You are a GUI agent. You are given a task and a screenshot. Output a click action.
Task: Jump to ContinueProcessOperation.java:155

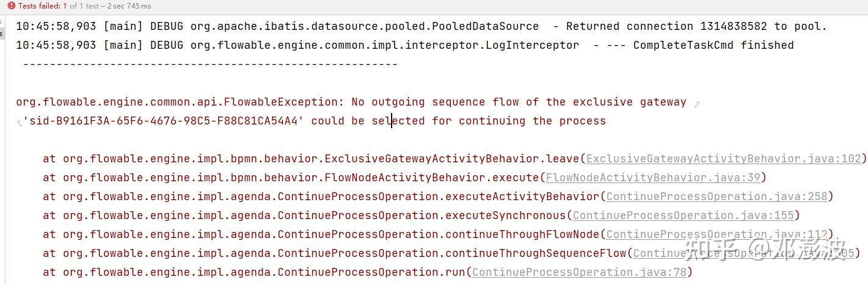tap(683, 215)
